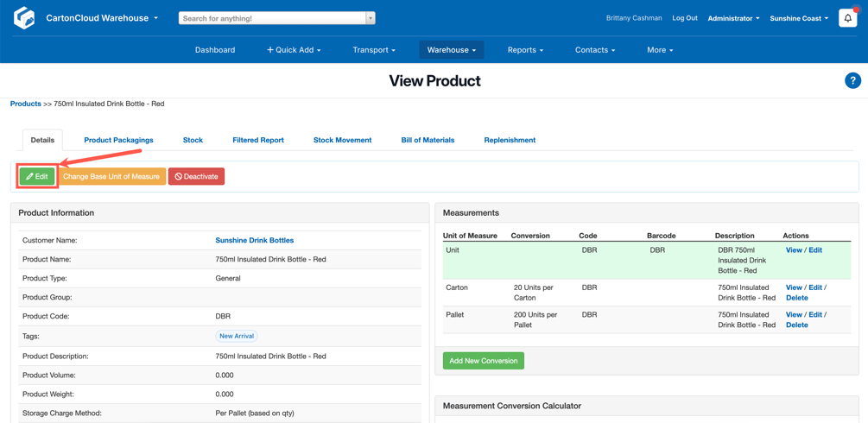Click the Unit row Barcode 'DBR'

[657, 250]
